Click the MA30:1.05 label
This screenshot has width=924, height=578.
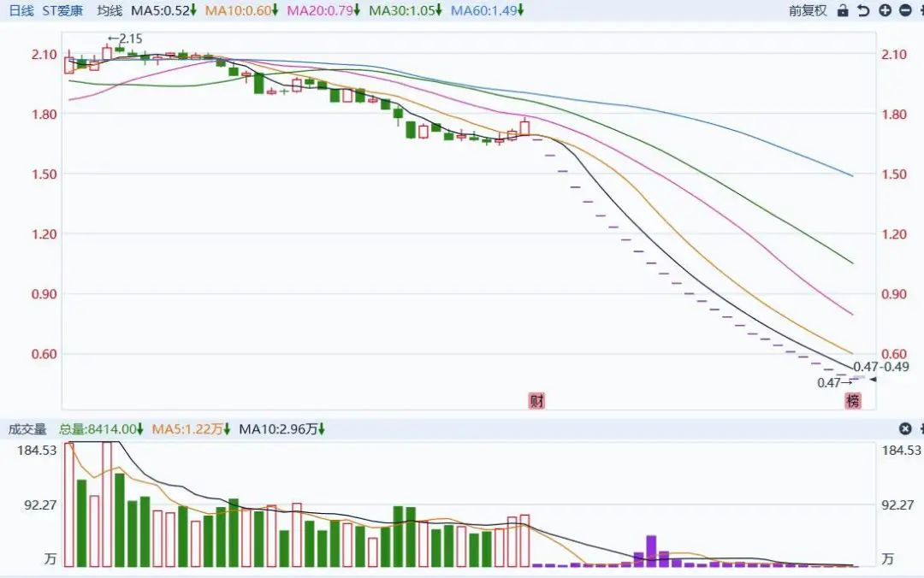tap(405, 10)
